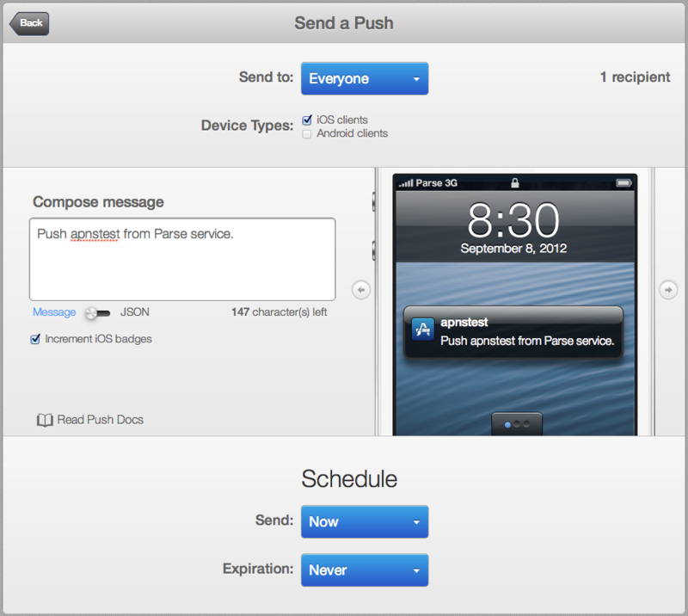Viewport: 688px width, 616px height.
Task: Click the App Store icon in notification
Action: coord(423,330)
